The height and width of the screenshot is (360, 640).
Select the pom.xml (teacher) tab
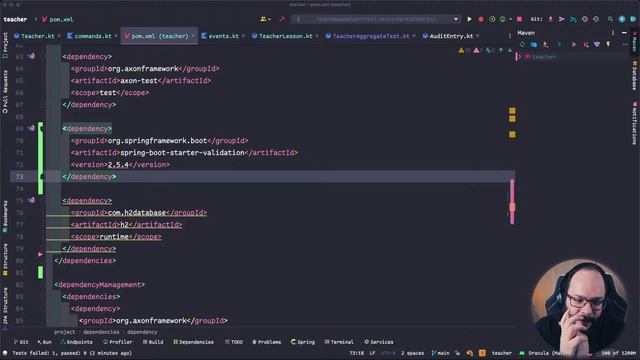tap(160, 36)
